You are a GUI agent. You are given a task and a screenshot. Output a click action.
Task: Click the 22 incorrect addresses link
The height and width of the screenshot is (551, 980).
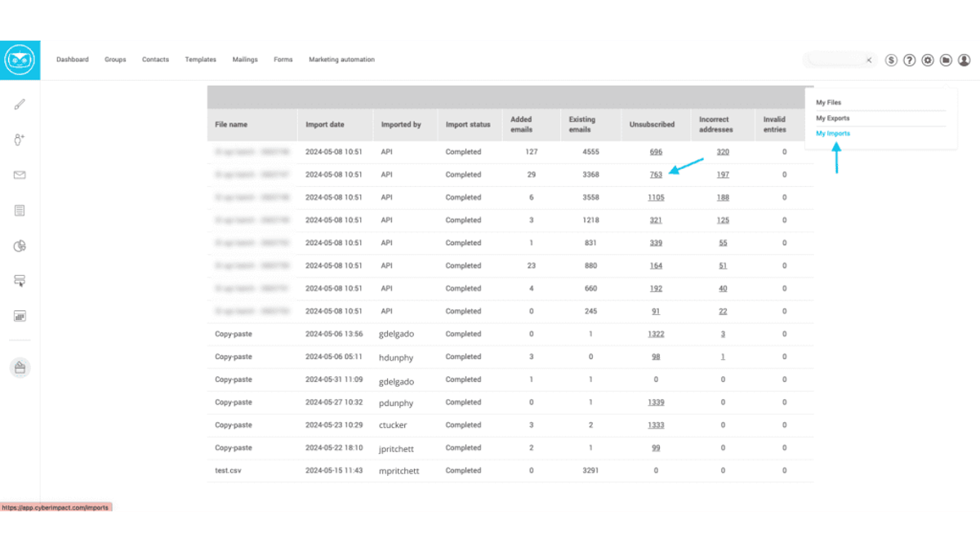click(x=723, y=312)
